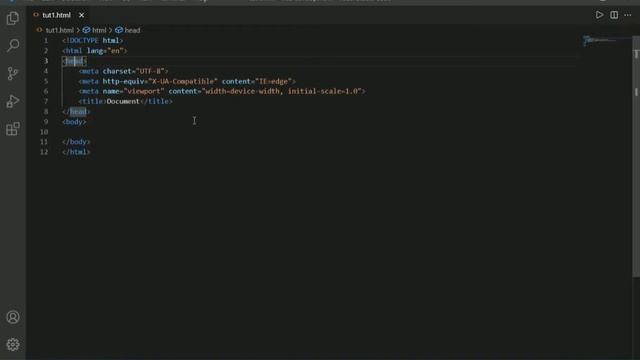Image resolution: width=640 pixels, height=360 pixels.
Task: Click the opening <body> tag
Action: (x=74, y=122)
